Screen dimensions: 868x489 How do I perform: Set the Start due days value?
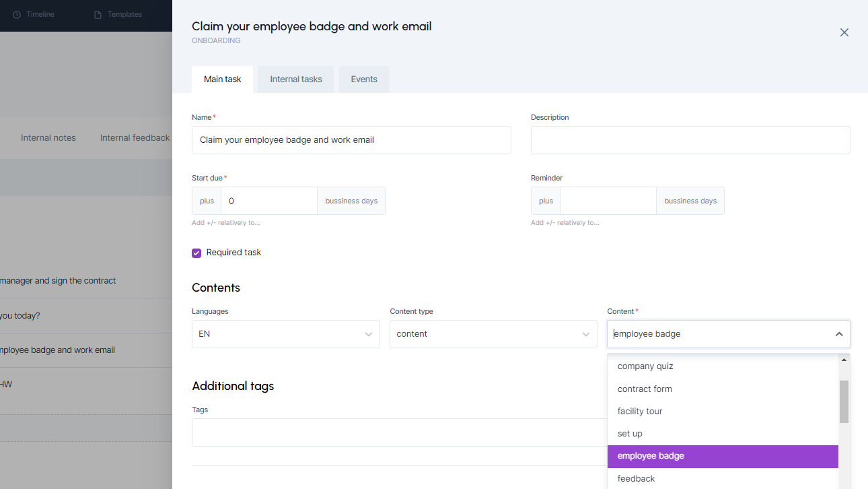pyautogui.click(x=269, y=201)
